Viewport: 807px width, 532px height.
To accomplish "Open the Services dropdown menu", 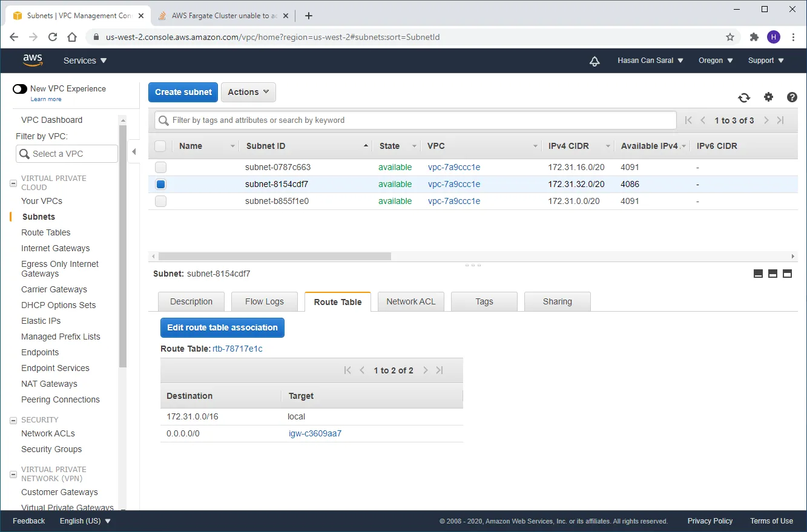I will click(85, 61).
